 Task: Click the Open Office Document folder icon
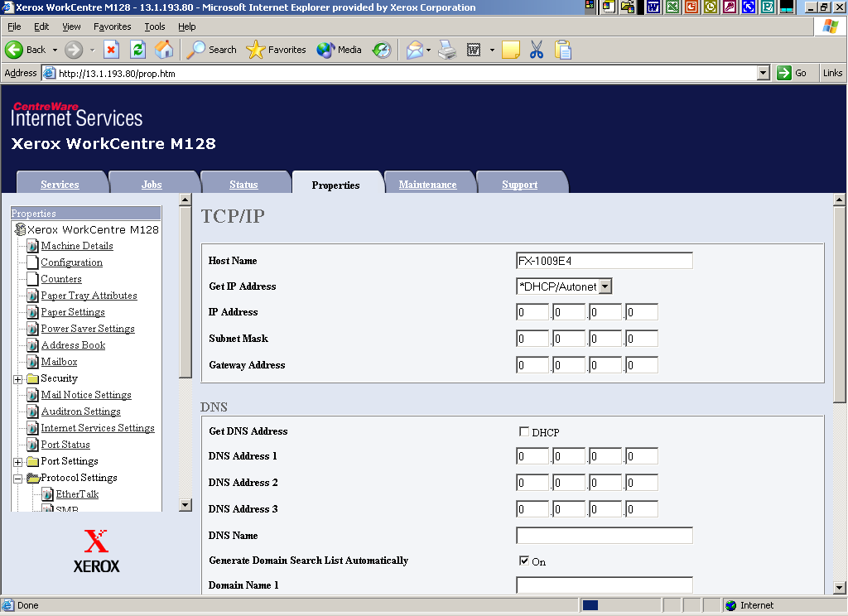point(628,7)
